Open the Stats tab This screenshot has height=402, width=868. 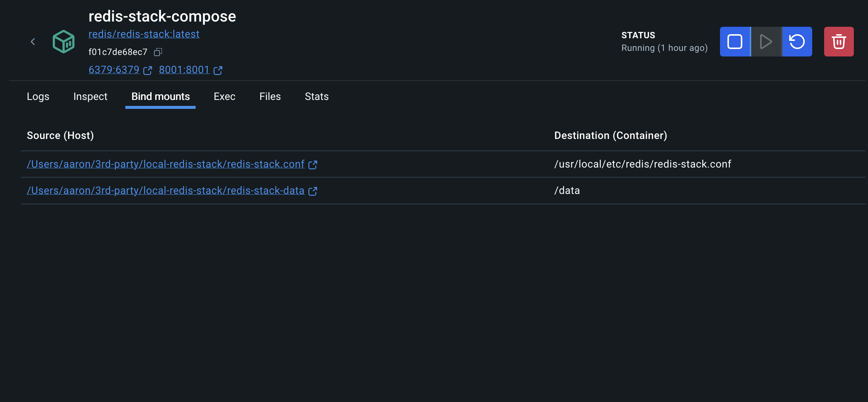tap(316, 96)
